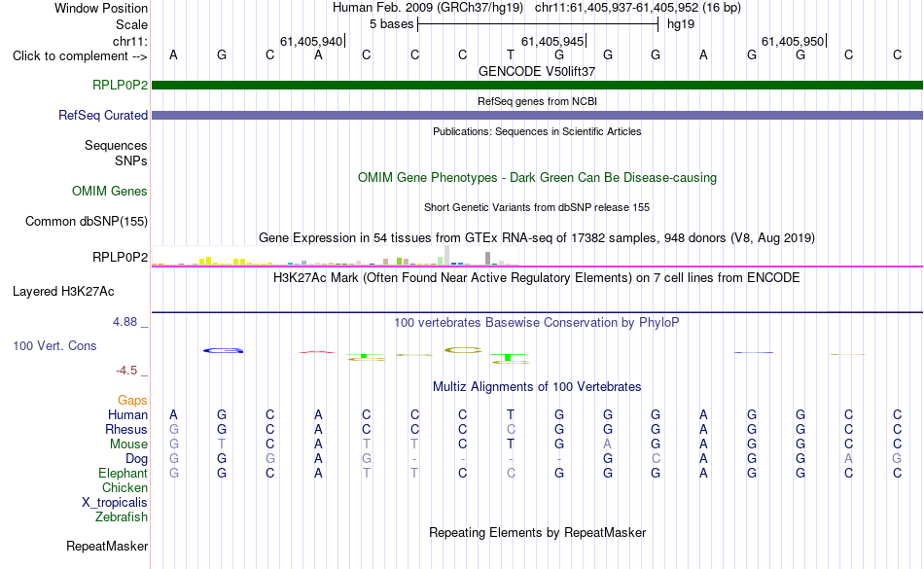The image size is (924, 569).
Task: Click the RepeatMasker track label
Action: point(107,546)
